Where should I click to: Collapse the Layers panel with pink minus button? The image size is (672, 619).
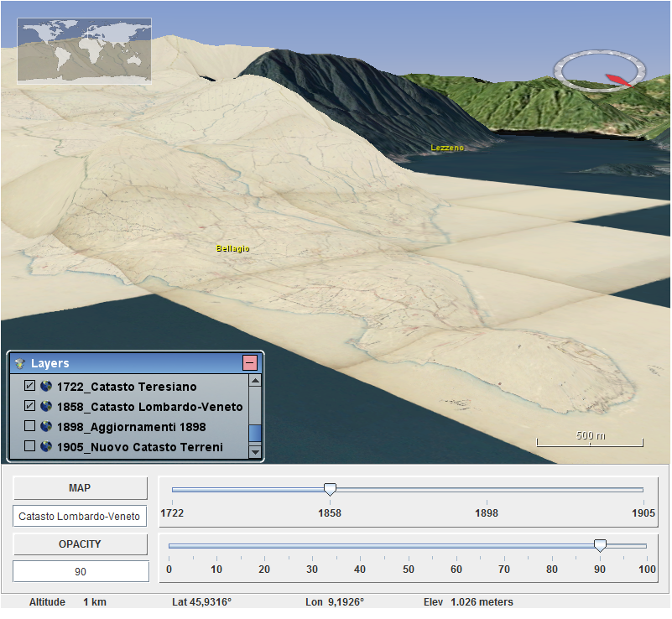(x=250, y=362)
